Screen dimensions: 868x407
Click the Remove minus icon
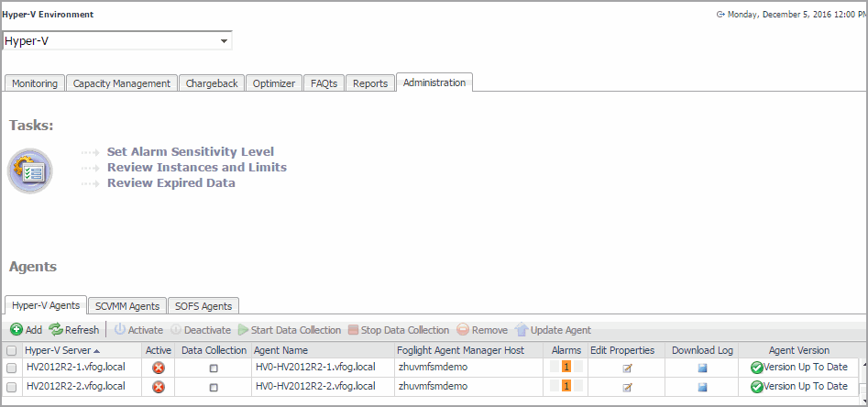pos(463,330)
